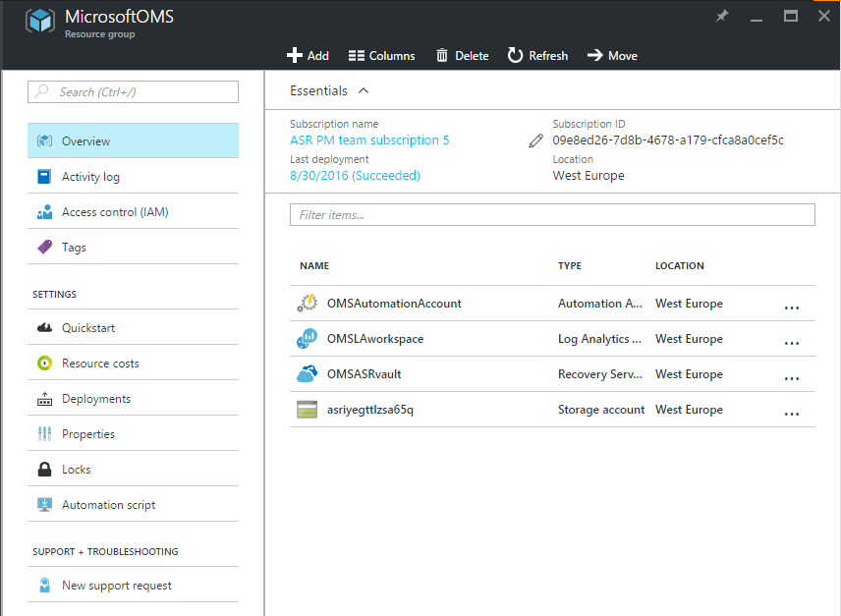The width and height of the screenshot is (841, 616).
Task: Open Access control (IAM)
Action: pyautogui.click(x=133, y=212)
